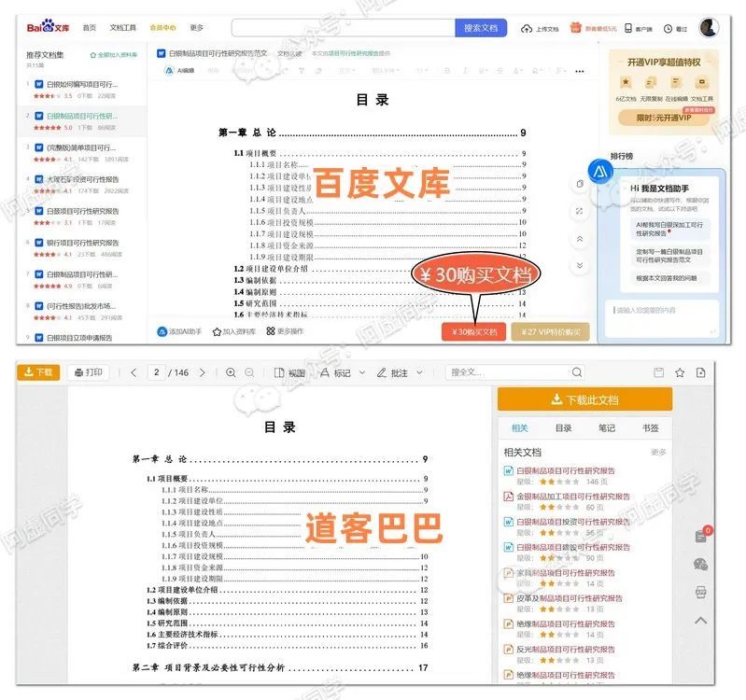Open recommended doc (可行性报告)批发市场
This screenshot has width=746, height=700.
(x=81, y=306)
